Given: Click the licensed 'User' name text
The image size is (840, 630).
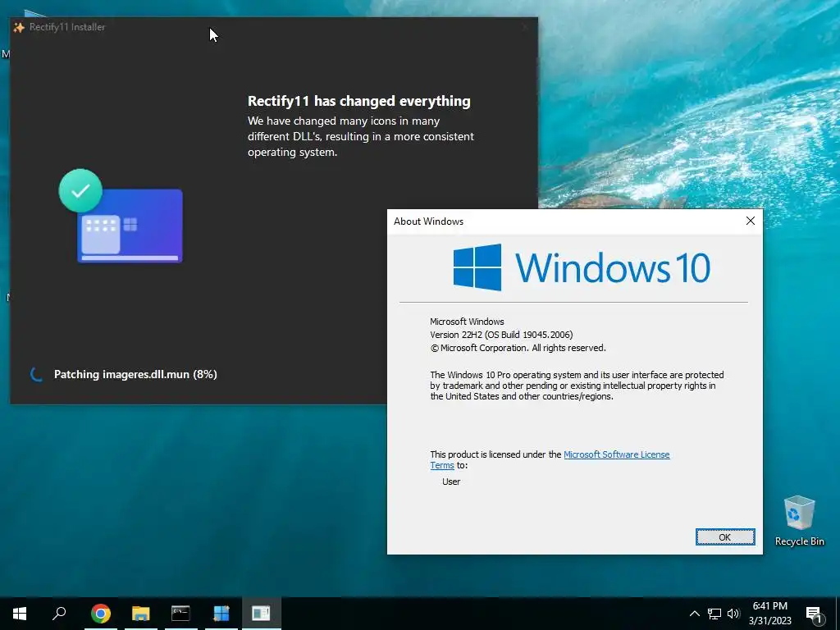Looking at the screenshot, I should click(x=451, y=481).
